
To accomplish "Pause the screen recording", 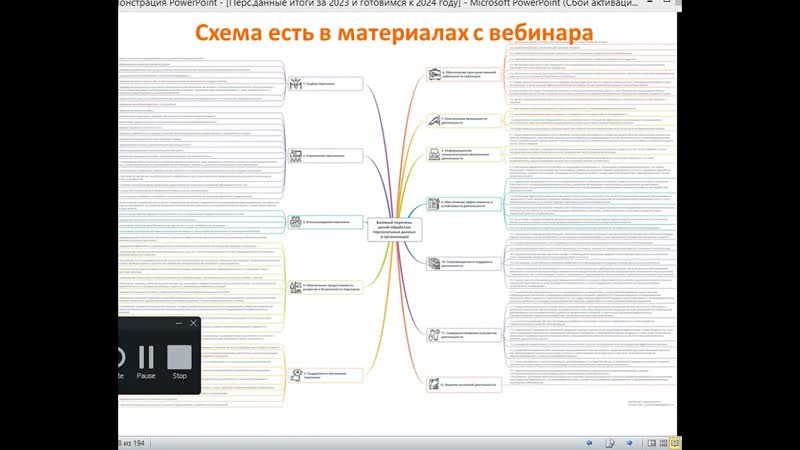I will [x=146, y=362].
